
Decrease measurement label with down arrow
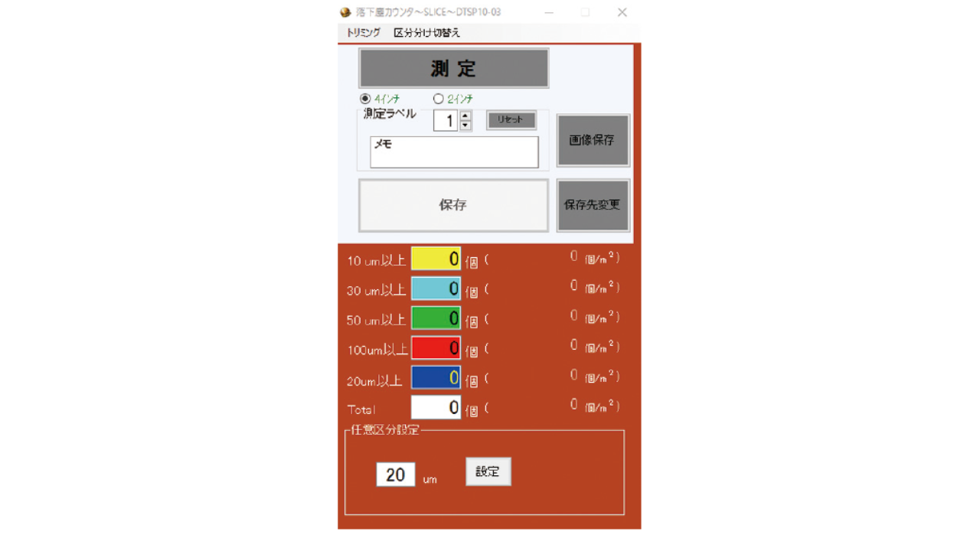465,126
